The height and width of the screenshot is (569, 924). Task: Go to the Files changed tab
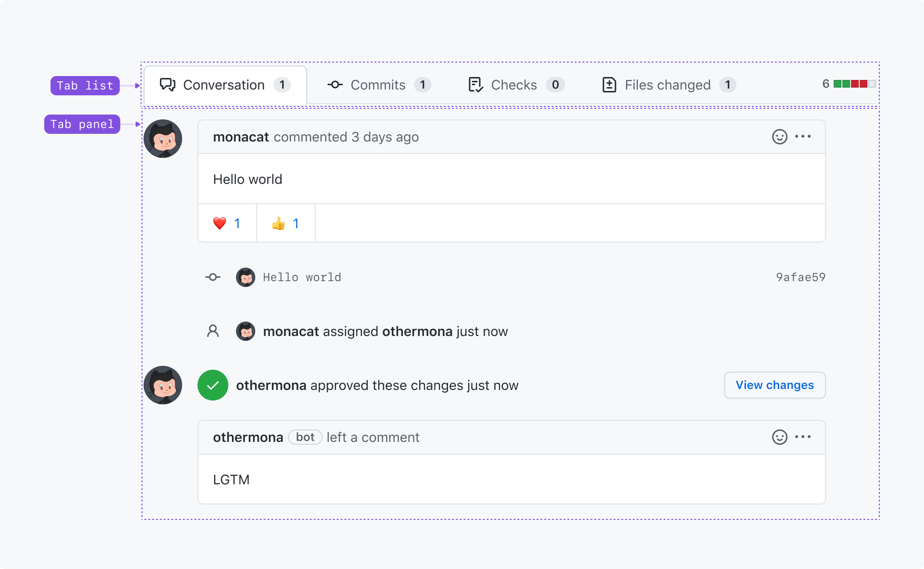click(x=669, y=85)
